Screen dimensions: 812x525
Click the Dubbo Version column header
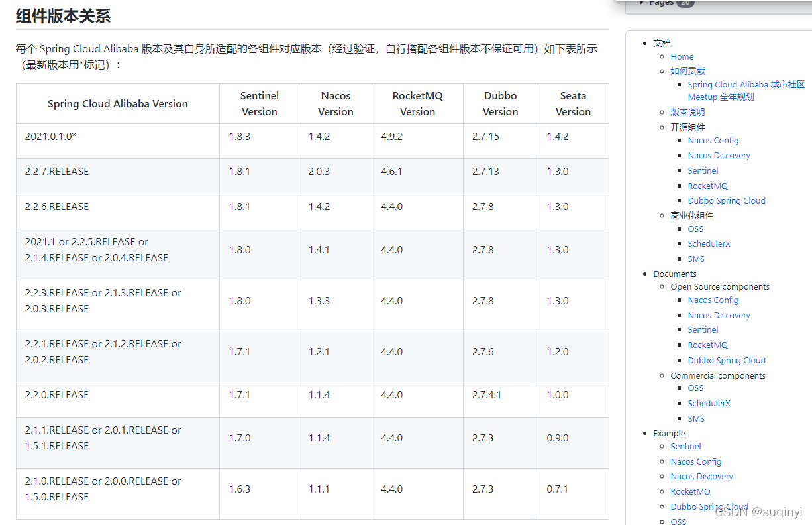501,104
